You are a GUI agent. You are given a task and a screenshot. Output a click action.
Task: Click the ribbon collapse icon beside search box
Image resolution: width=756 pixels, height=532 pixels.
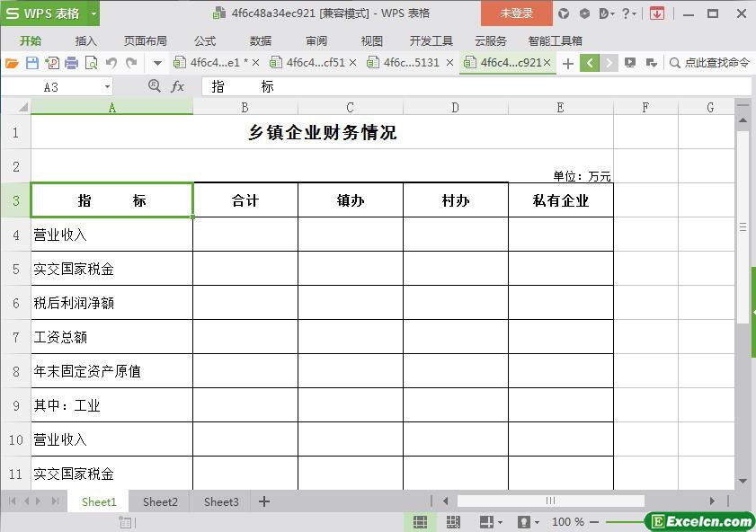(x=652, y=63)
